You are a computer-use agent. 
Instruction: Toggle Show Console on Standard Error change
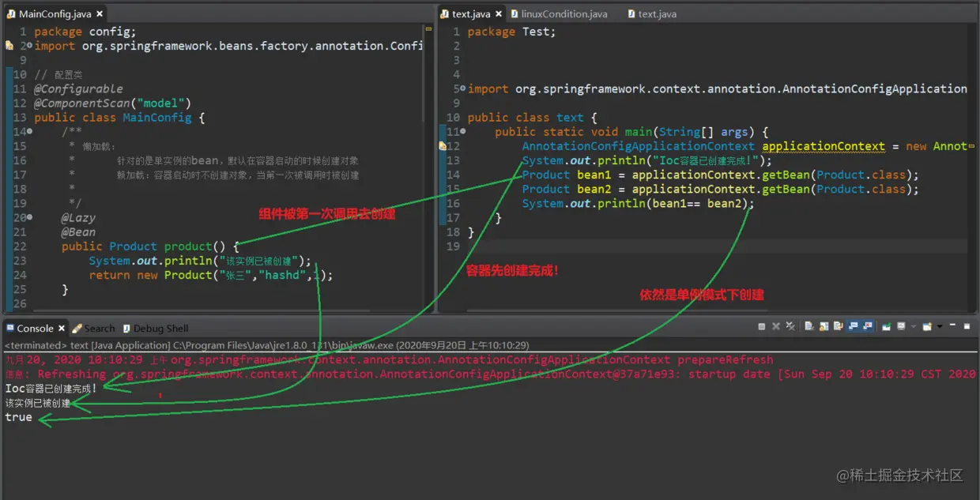[868, 326]
